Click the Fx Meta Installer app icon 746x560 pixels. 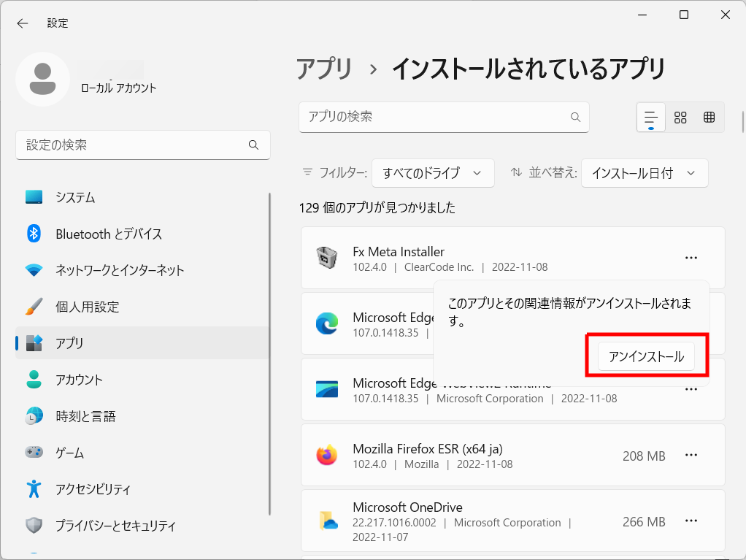pyautogui.click(x=327, y=258)
